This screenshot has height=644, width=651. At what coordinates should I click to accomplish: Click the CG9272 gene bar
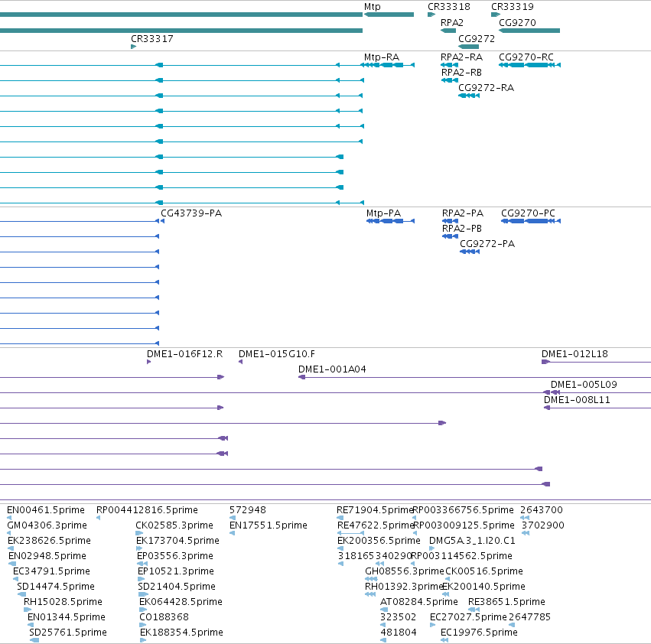click(x=468, y=47)
